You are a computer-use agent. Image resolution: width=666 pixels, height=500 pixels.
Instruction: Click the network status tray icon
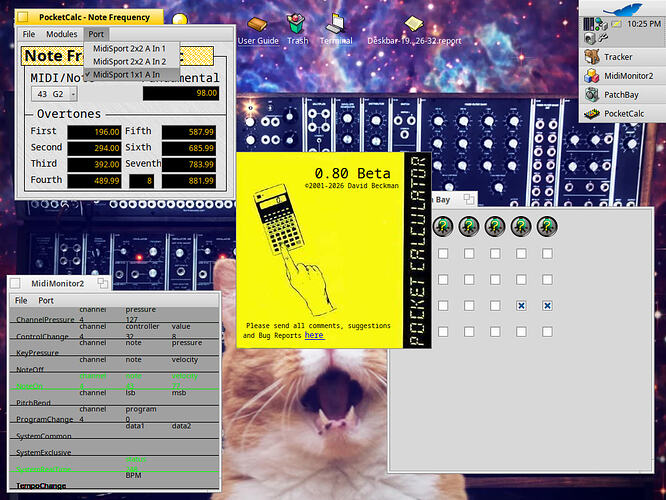tap(601, 24)
